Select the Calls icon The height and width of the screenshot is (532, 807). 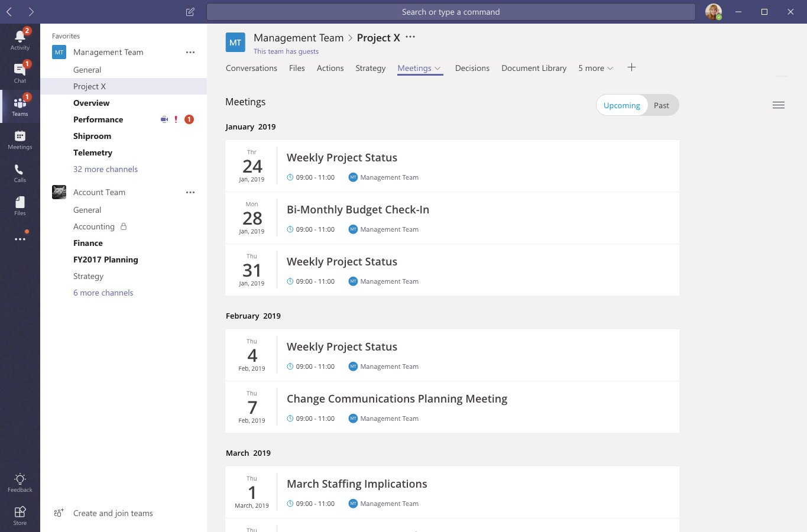pyautogui.click(x=20, y=170)
